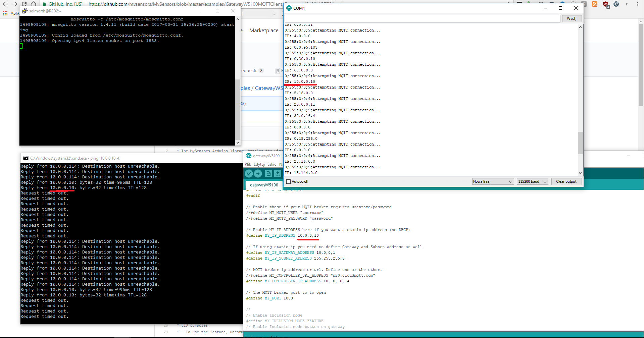
Task: Open the 115200 baud rate dropdown
Action: (532, 181)
